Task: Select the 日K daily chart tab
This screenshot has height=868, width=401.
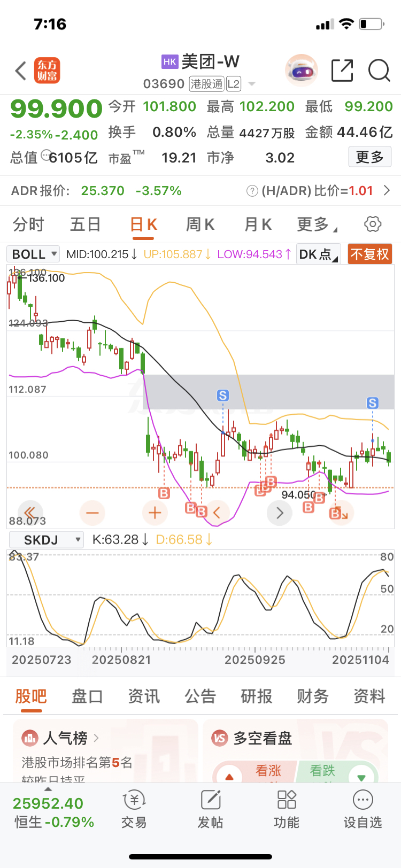Action: pos(144,224)
